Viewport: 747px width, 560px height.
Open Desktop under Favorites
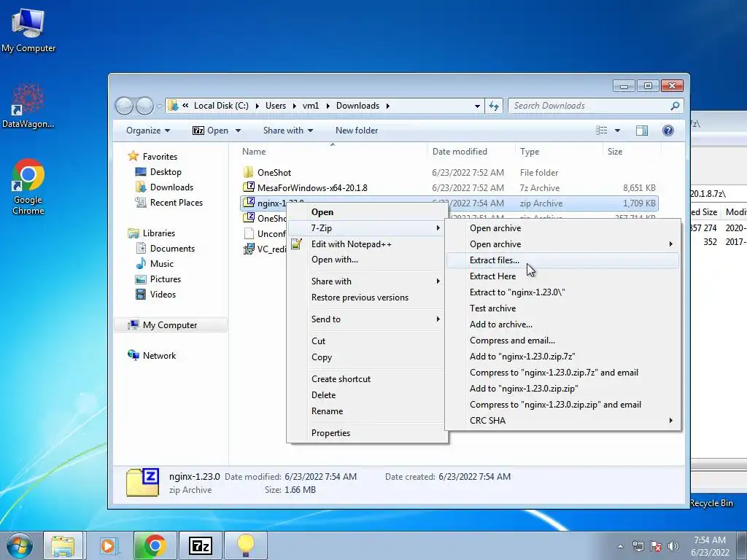pos(166,172)
